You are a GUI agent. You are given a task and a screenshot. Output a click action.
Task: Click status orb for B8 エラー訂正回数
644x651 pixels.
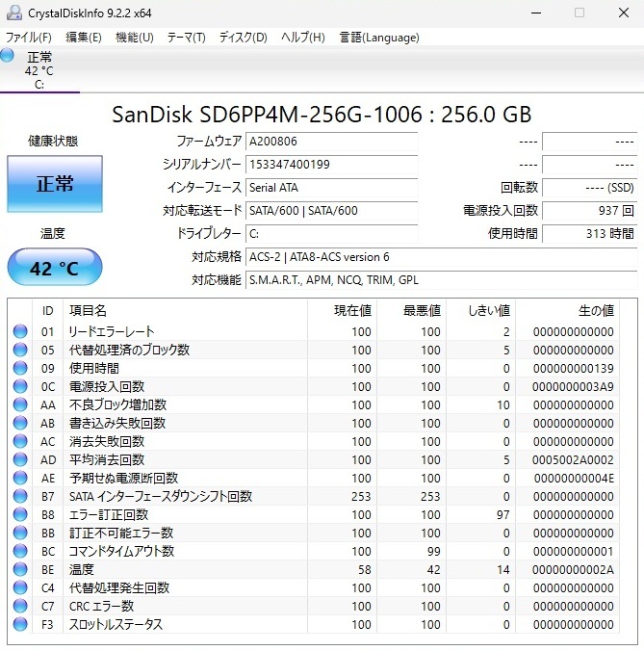pos(20,514)
